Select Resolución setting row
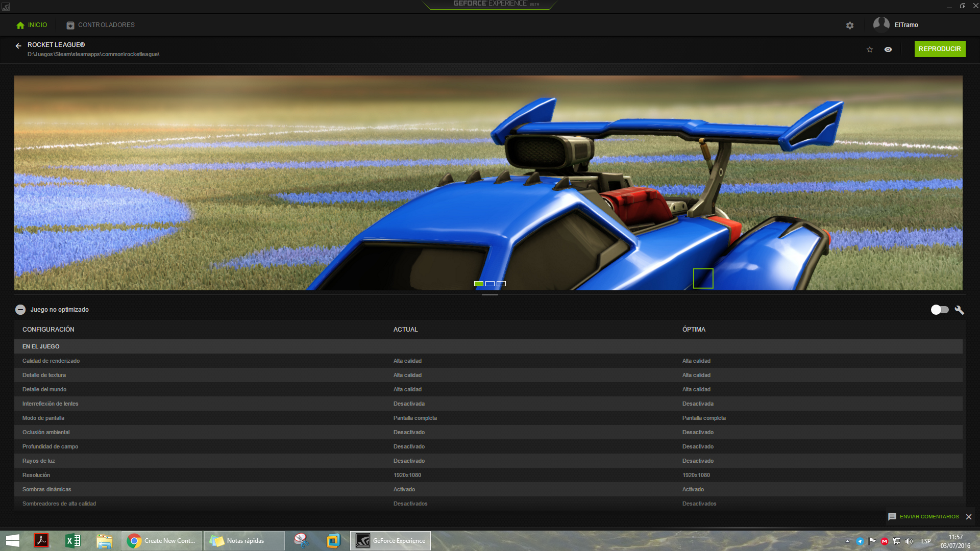Image resolution: width=980 pixels, height=551 pixels. [488, 475]
